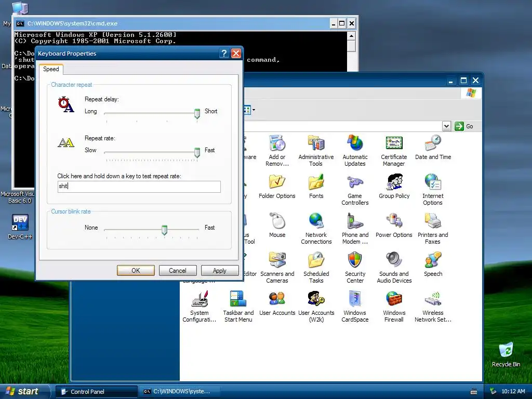532x399 pixels.
Task: Open Wireless Network Setup icon
Action: pyautogui.click(x=433, y=307)
